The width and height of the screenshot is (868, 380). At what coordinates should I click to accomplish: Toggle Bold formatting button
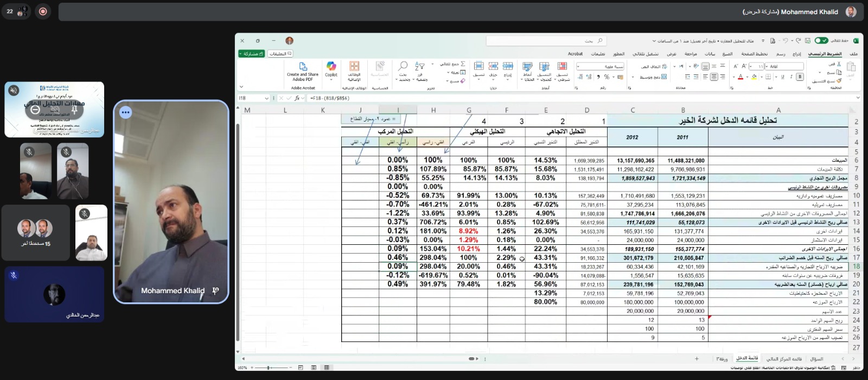(800, 77)
